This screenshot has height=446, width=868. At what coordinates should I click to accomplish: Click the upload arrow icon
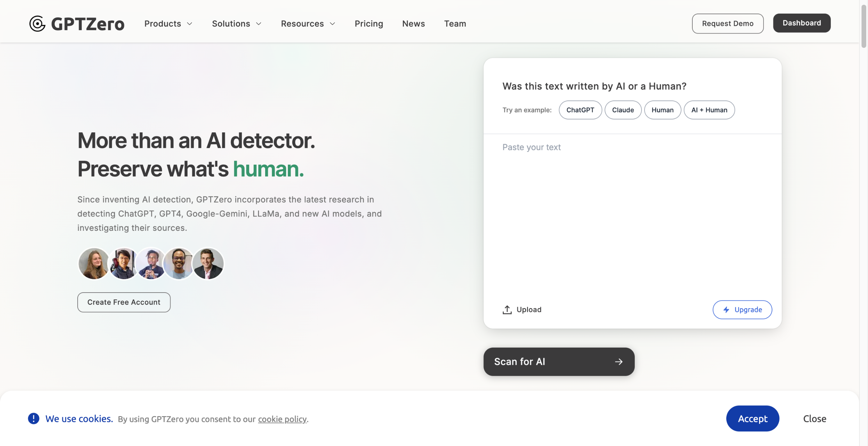[x=507, y=310]
